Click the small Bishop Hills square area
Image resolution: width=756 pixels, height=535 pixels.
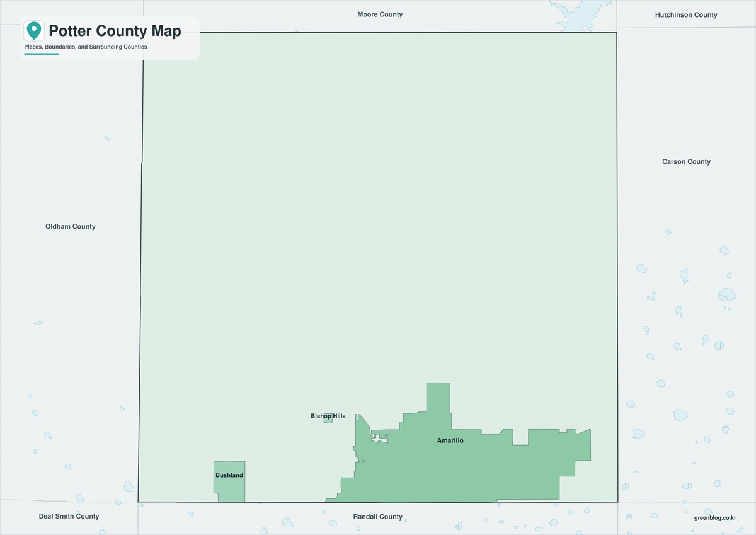pyautogui.click(x=328, y=418)
